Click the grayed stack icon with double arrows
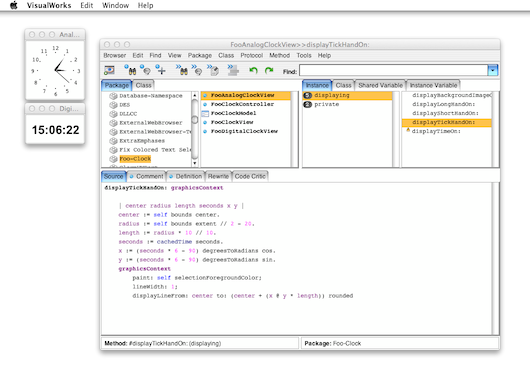The image size is (530, 385). click(x=233, y=70)
